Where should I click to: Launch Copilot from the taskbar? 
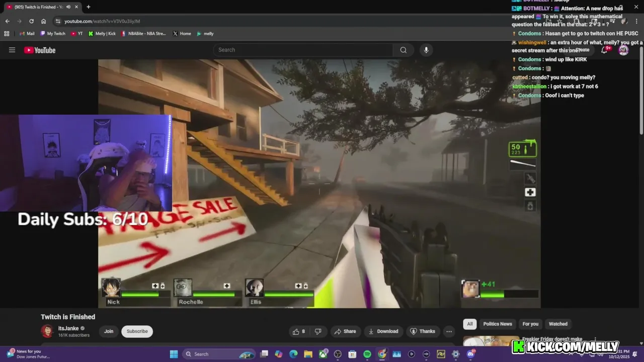point(279,354)
